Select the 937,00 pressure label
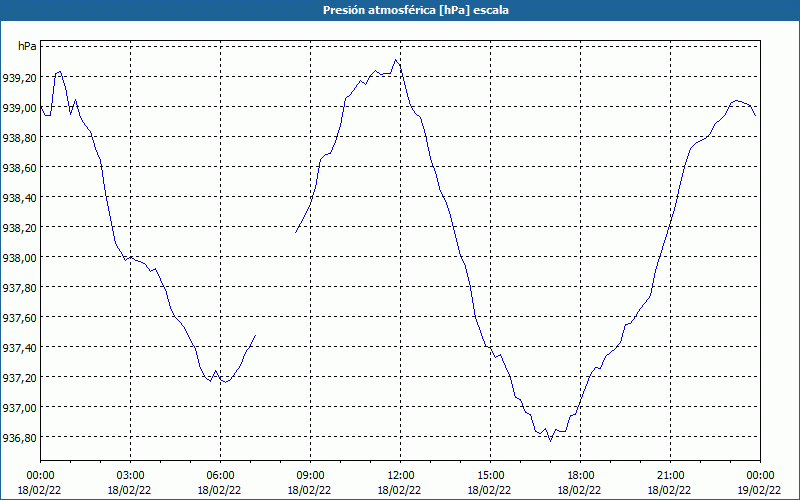The image size is (800, 500). [x=19, y=408]
